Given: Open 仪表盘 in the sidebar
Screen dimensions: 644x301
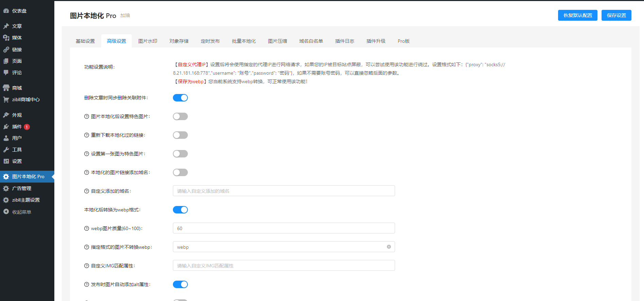Looking at the screenshot, I should 27,11.
